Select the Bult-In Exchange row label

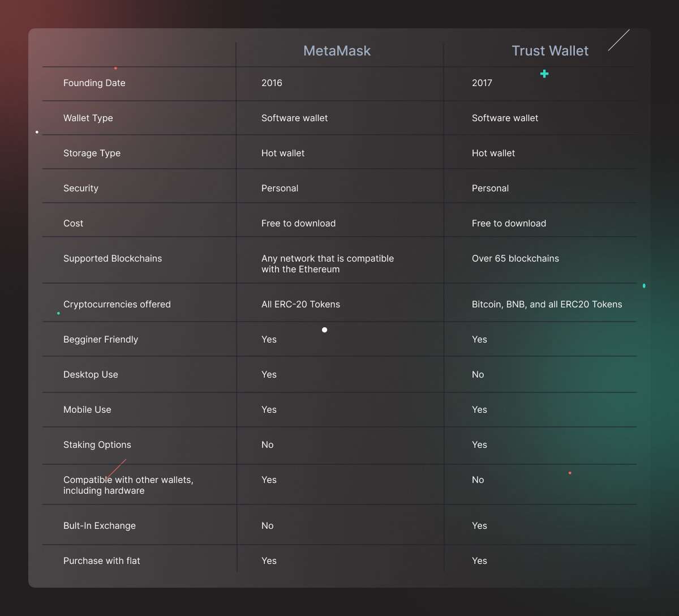point(100,525)
